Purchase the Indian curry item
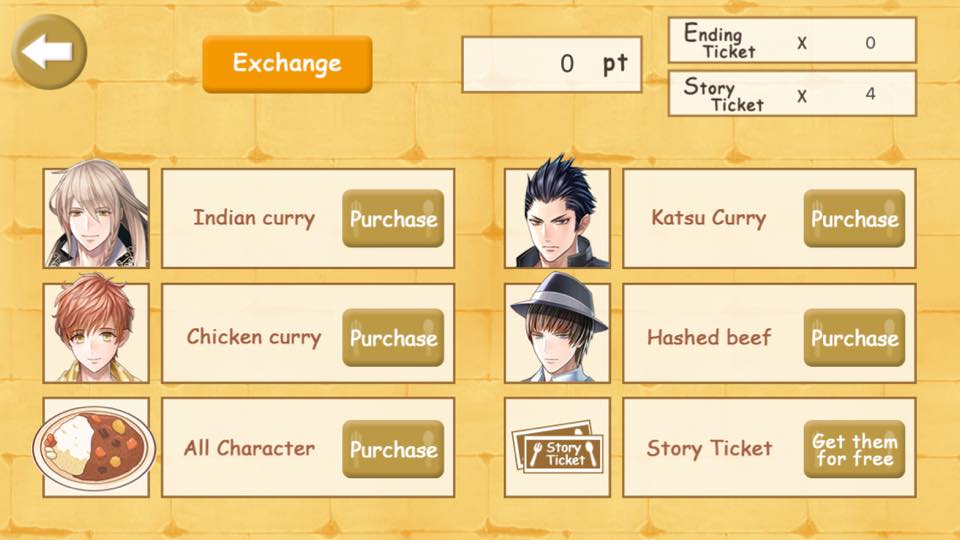 pyautogui.click(x=393, y=219)
